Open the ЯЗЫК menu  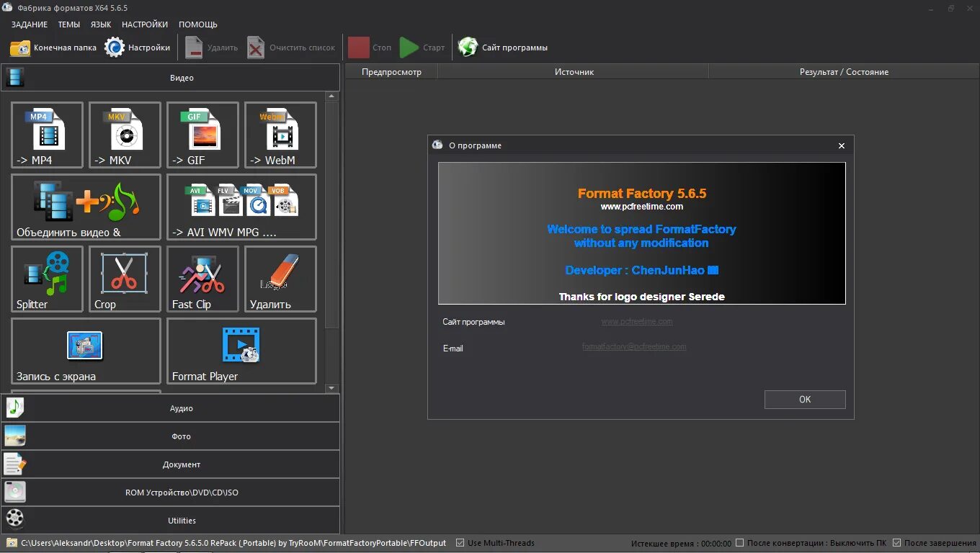[101, 24]
